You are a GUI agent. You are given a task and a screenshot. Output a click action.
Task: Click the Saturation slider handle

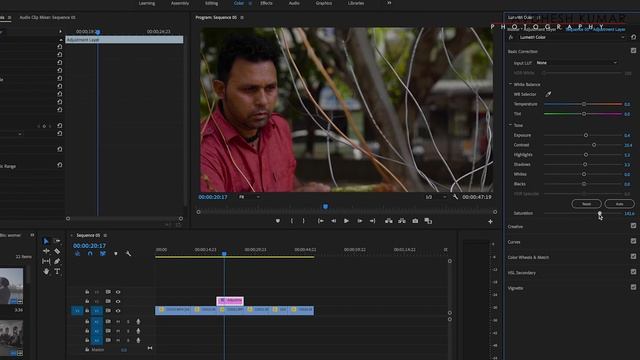point(599,213)
